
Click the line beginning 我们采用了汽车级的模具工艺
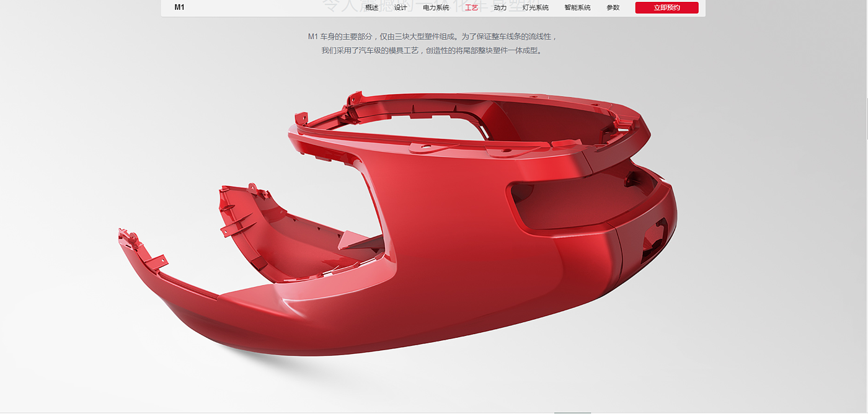432,51
